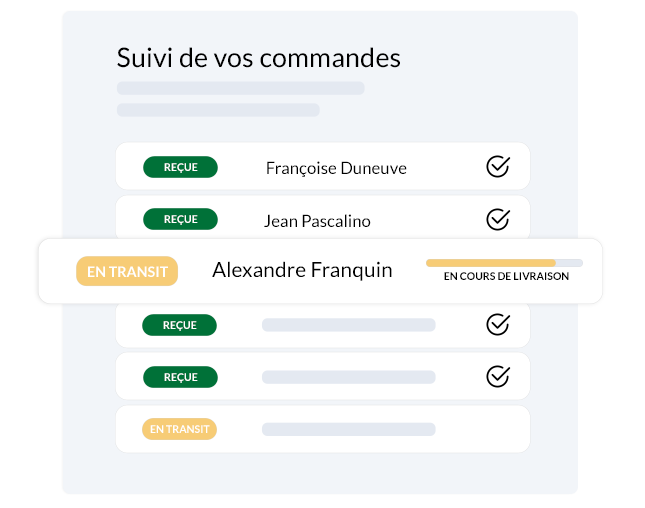
Task: Click Suivi de vos commandes heading
Action: tap(258, 58)
